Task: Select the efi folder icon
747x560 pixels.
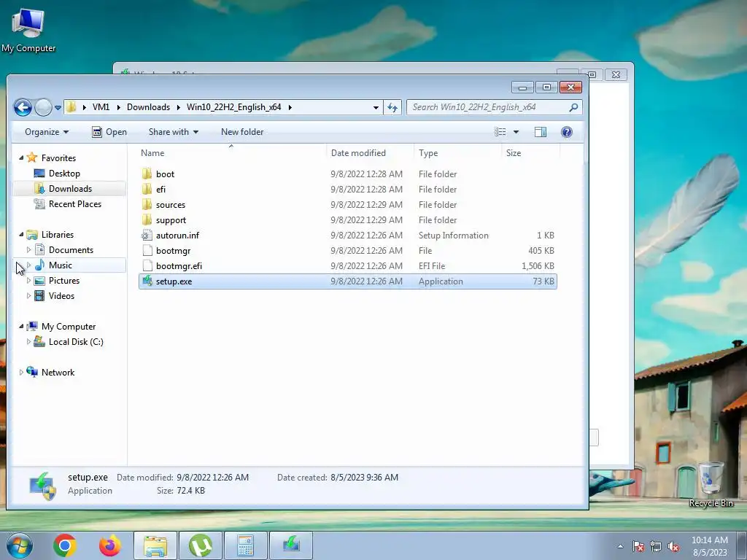Action: point(147,189)
